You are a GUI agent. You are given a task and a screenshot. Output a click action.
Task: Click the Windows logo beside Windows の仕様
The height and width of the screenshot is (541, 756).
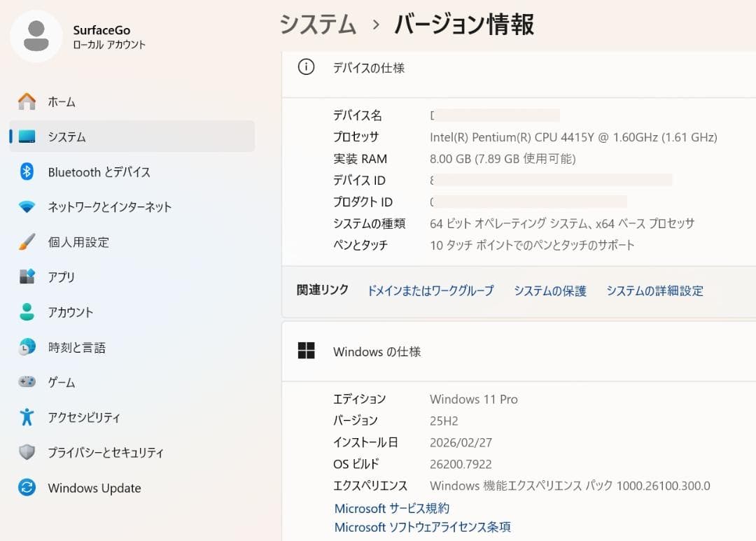[x=306, y=351]
